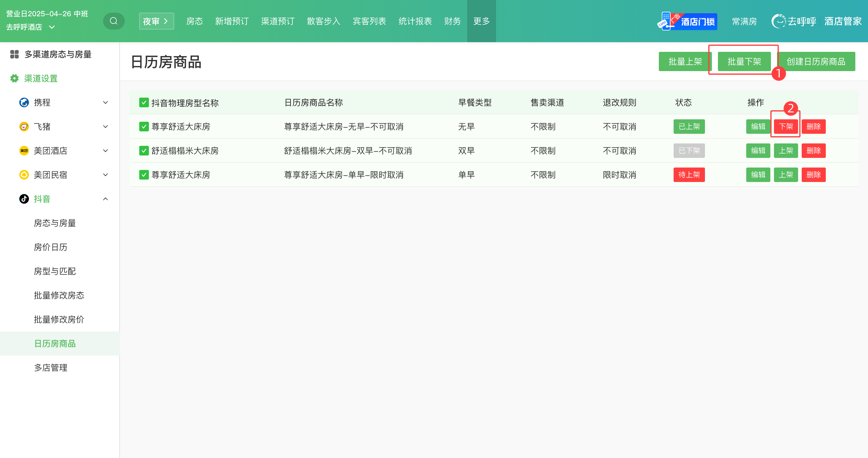Image resolution: width=868 pixels, height=458 pixels.
Task: Uncheck checkbox for 尊享舒适大床房-单早-限时取消 row
Action: (x=144, y=175)
